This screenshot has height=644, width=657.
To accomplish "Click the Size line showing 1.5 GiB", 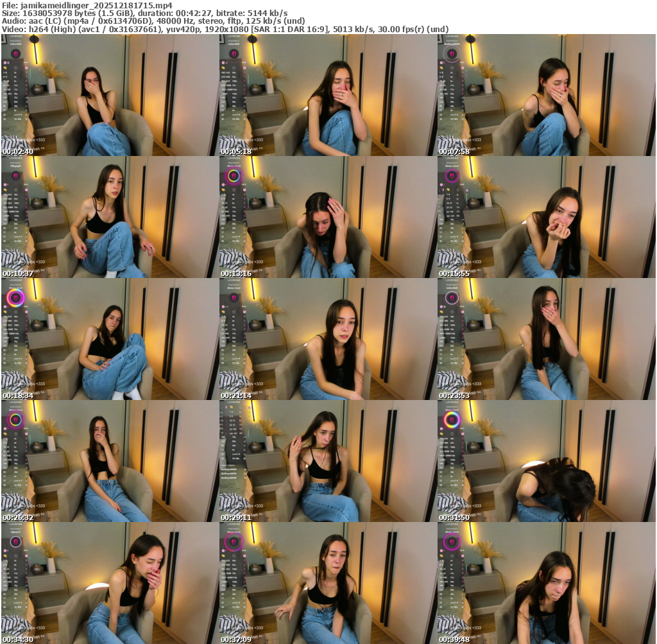I will 144,13.
